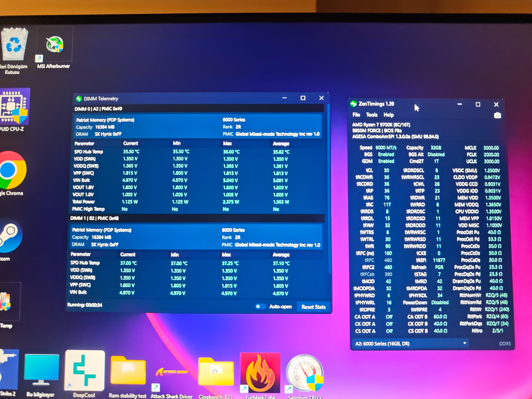Image resolution: width=532 pixels, height=399 pixels.
Task: Click the PowerDown Disabled value
Action: click(x=440, y=302)
